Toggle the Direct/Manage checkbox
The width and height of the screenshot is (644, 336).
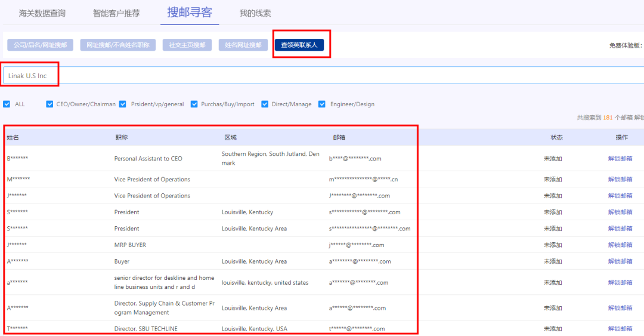tap(265, 104)
